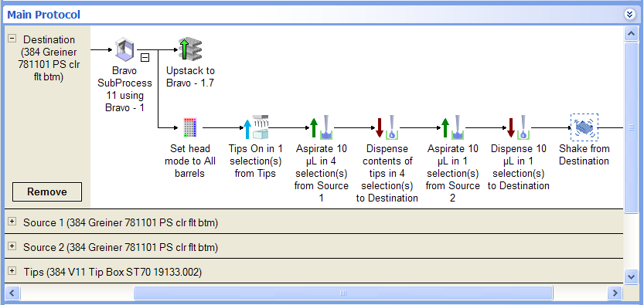
Task: Select Dispense contents of tips icon
Action: [x=387, y=127]
